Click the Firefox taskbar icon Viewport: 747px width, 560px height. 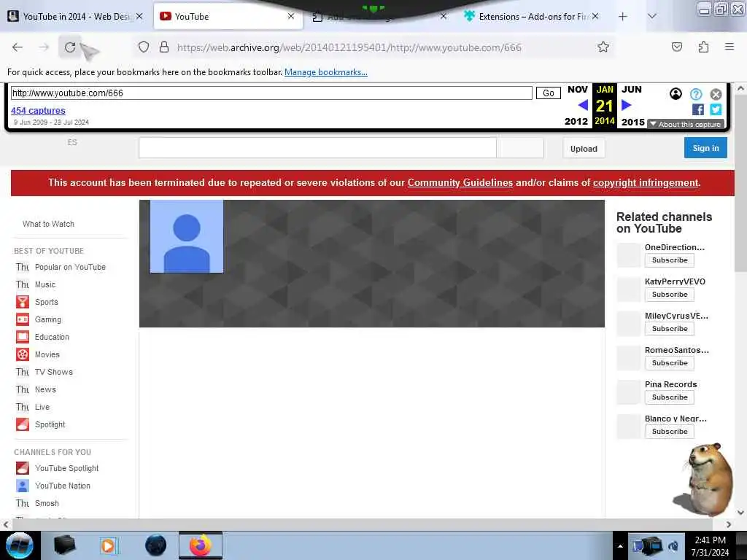(201, 545)
